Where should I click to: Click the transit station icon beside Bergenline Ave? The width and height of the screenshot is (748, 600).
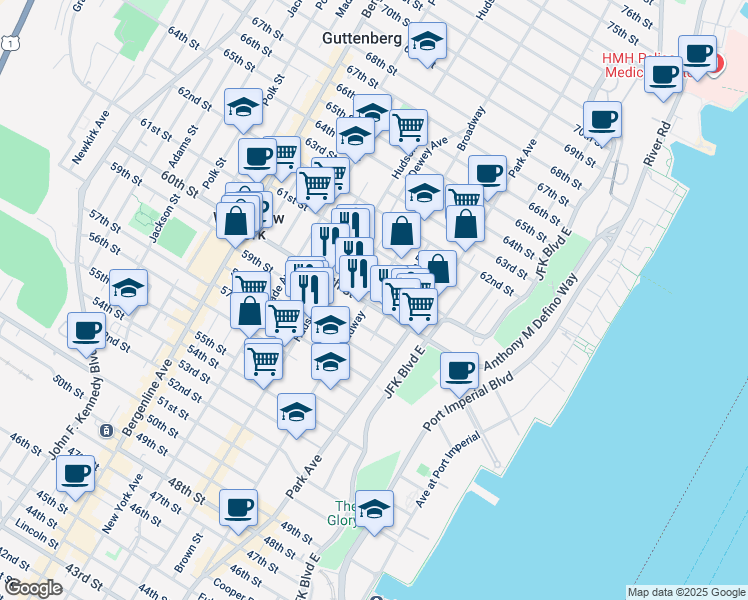click(x=106, y=431)
